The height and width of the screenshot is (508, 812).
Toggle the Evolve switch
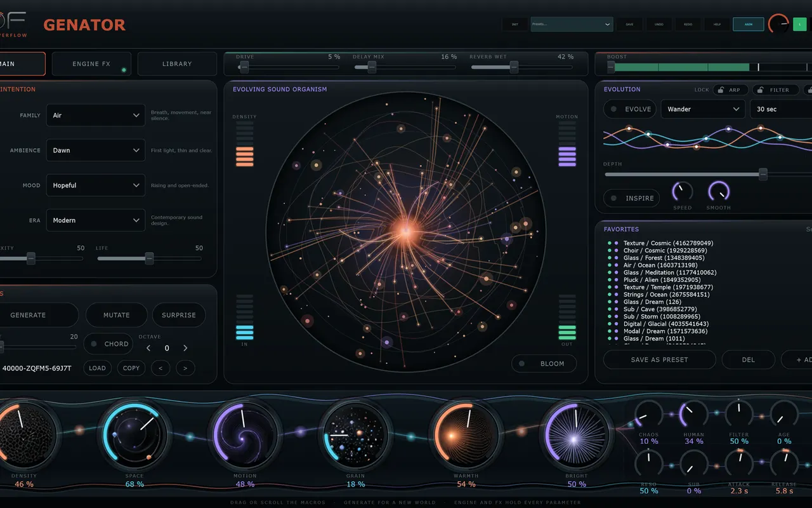tap(629, 109)
